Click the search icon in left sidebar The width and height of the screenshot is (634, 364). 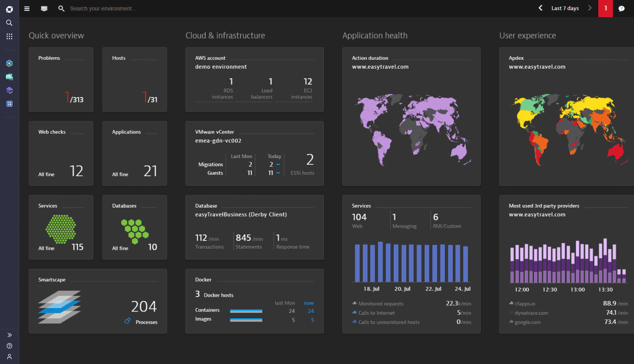[9, 23]
